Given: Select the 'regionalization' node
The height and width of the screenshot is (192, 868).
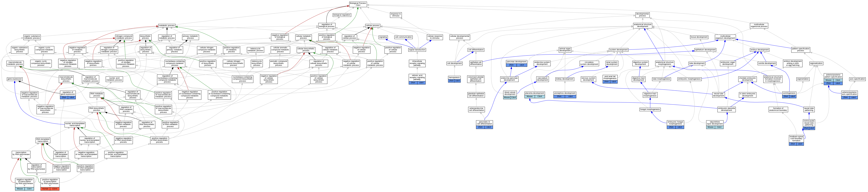Looking at the screenshot, I should (x=816, y=63).
